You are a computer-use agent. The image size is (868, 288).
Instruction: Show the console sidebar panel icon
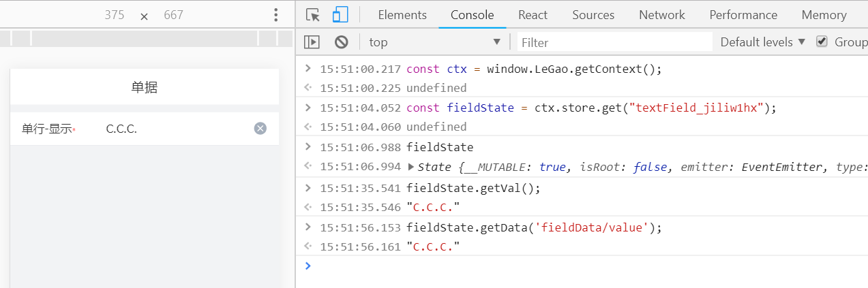(312, 42)
